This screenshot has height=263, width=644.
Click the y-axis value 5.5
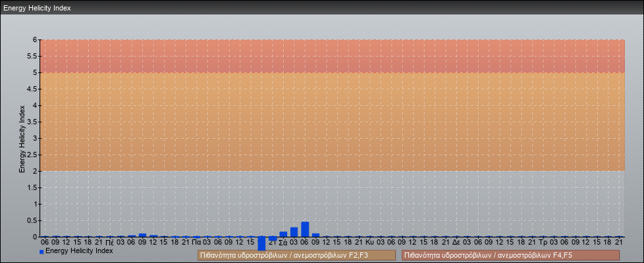(32, 56)
